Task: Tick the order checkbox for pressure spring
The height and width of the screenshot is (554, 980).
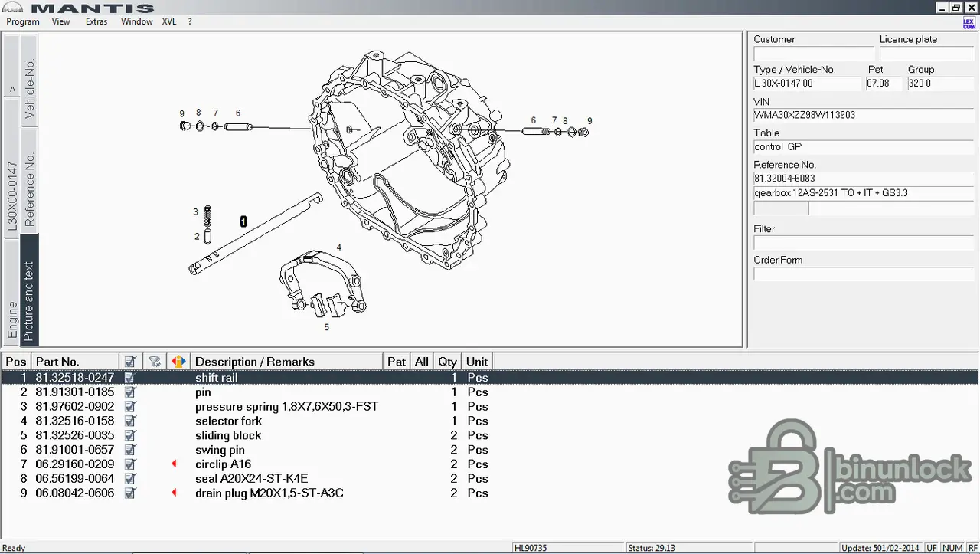Action: click(x=129, y=407)
